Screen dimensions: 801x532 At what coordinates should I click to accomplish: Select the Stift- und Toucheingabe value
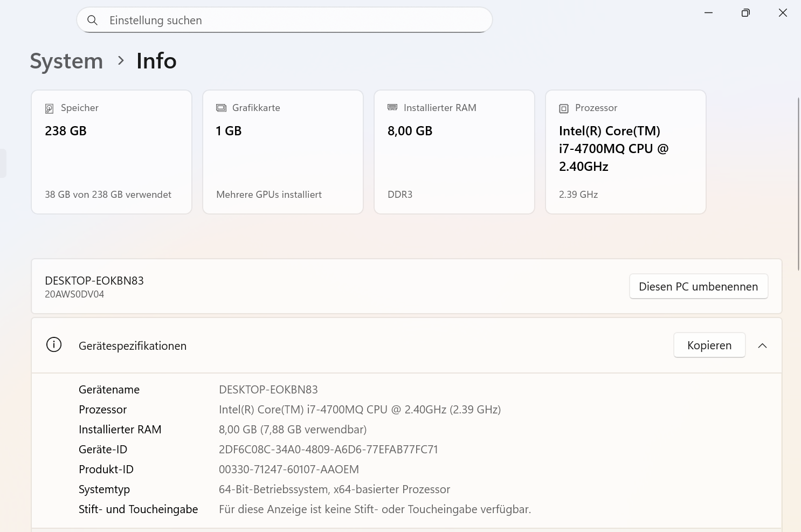[x=375, y=509]
